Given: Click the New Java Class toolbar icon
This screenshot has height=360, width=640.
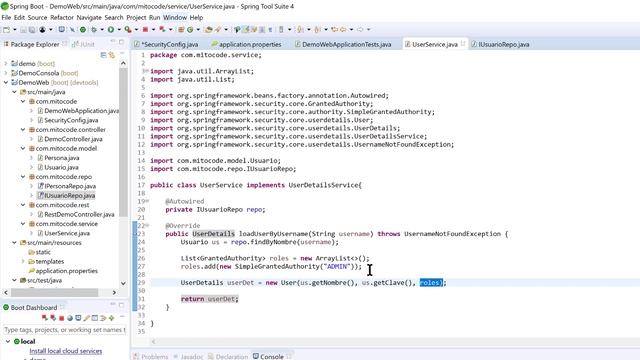Looking at the screenshot, I should point(190,29).
